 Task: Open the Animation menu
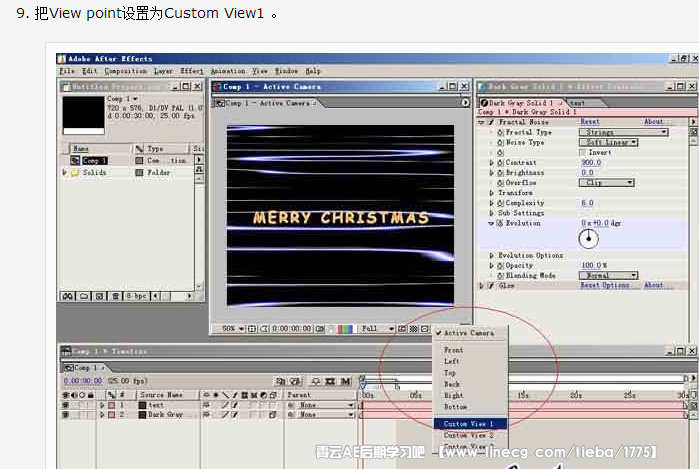(x=228, y=71)
